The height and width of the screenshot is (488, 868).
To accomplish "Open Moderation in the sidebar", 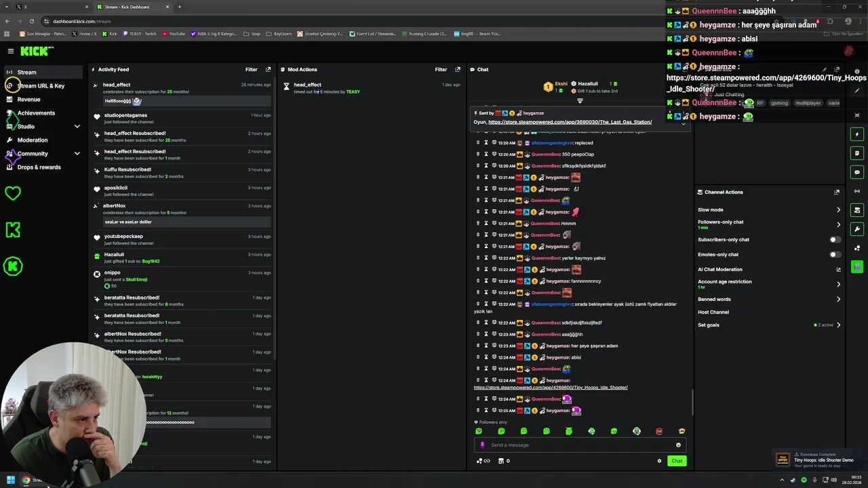I will (x=43, y=140).
